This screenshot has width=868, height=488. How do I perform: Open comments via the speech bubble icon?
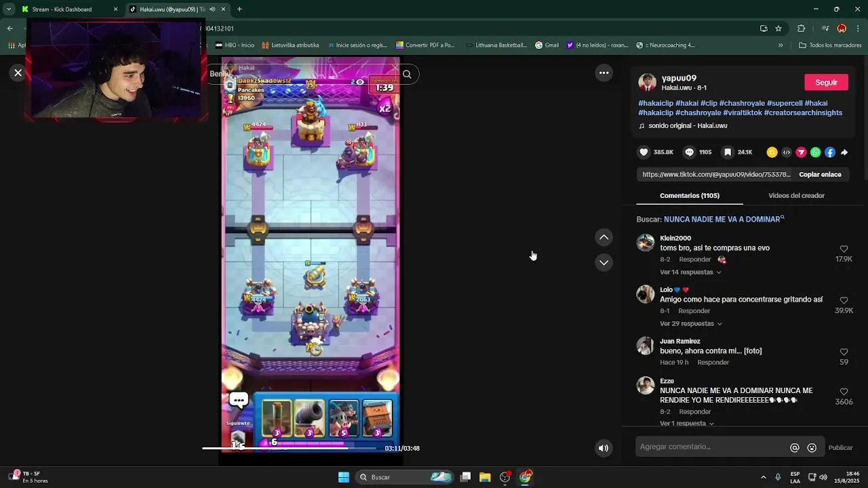click(x=690, y=152)
